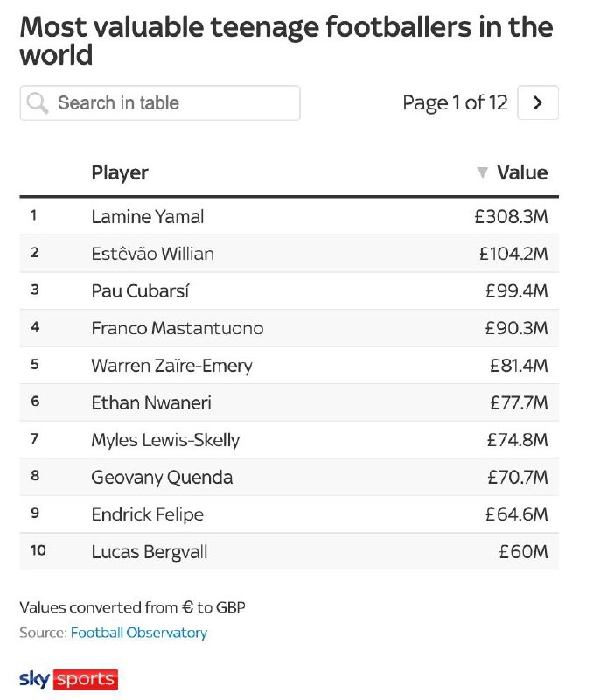
Task: Open the Football Observatory source link
Action: click(139, 633)
